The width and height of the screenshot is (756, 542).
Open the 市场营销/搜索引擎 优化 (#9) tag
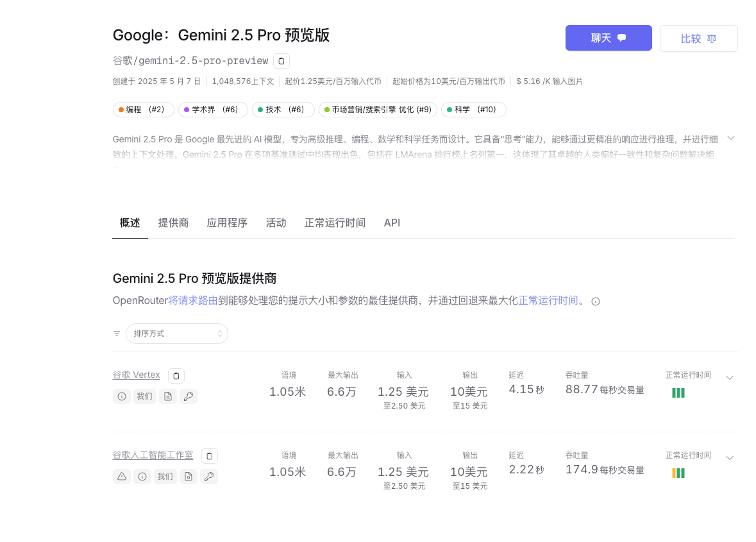[378, 110]
